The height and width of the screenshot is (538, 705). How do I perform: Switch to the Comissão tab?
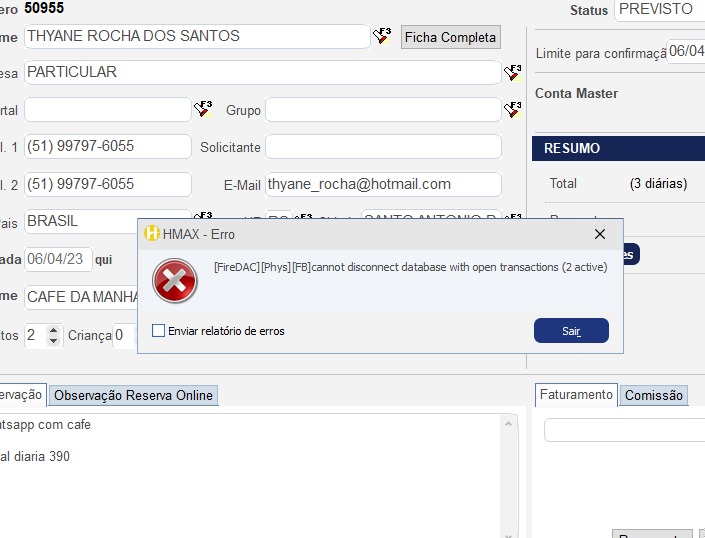click(x=653, y=395)
